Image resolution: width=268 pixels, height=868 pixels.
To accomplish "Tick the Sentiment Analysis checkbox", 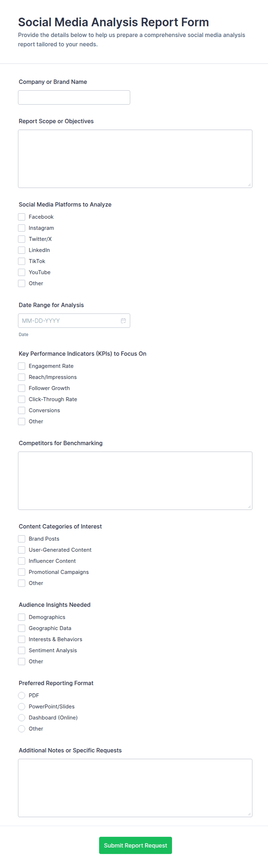I will (22, 650).
